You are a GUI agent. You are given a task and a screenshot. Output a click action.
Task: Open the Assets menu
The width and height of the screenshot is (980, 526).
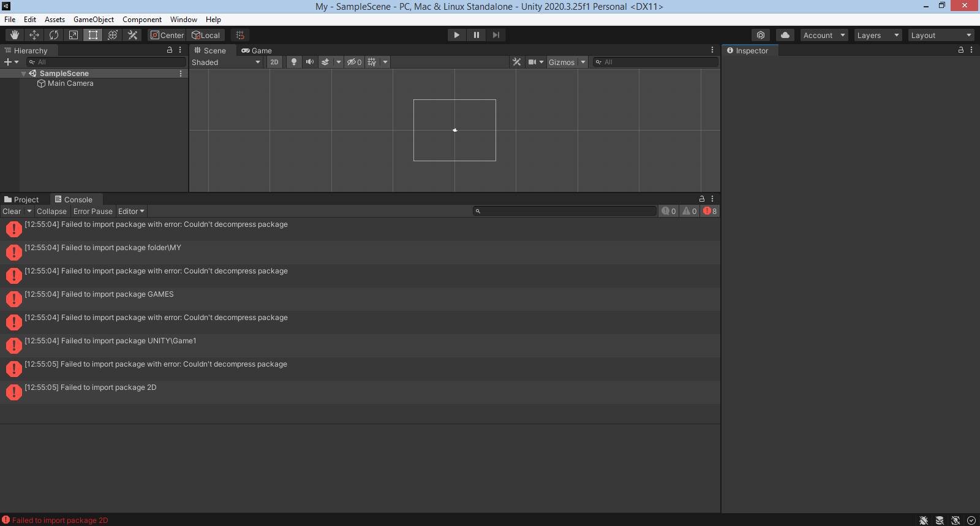[55, 20]
